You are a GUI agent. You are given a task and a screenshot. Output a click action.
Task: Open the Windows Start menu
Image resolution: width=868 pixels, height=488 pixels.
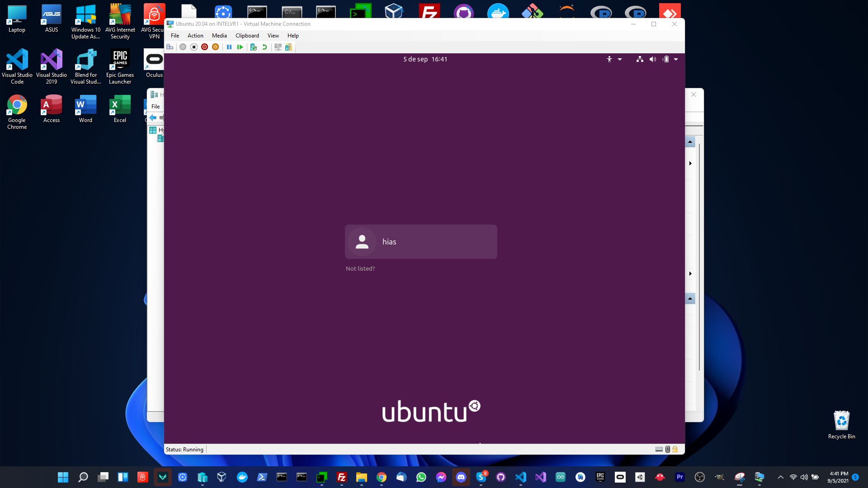coord(63,477)
